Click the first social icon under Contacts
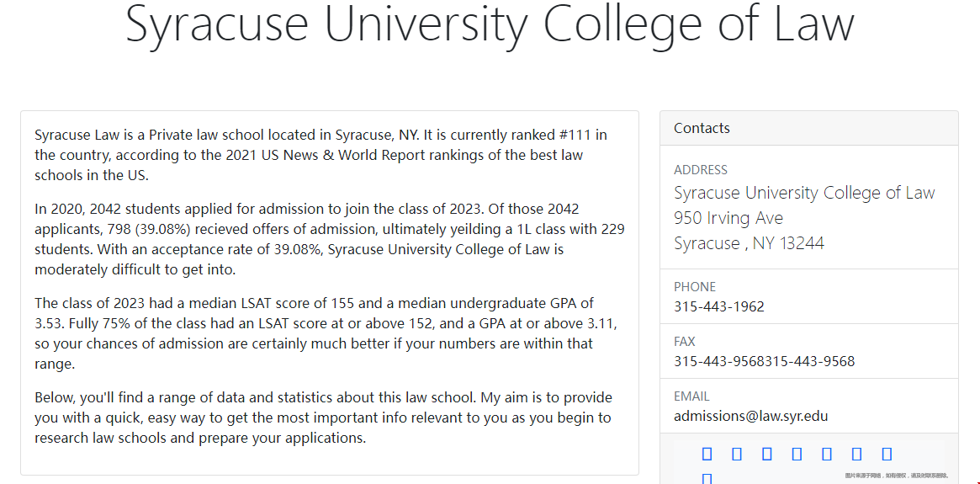This screenshot has width=980, height=484. [x=707, y=454]
